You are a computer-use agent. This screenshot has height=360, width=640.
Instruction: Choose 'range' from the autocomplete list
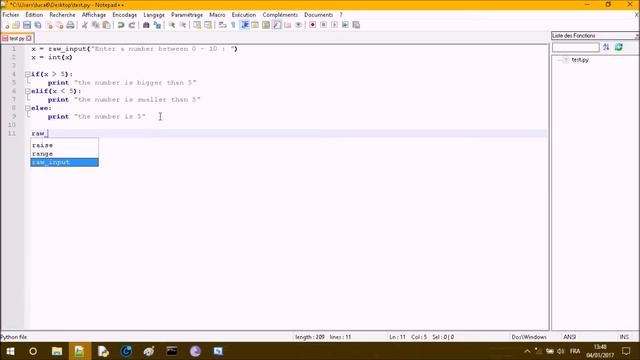(64, 154)
